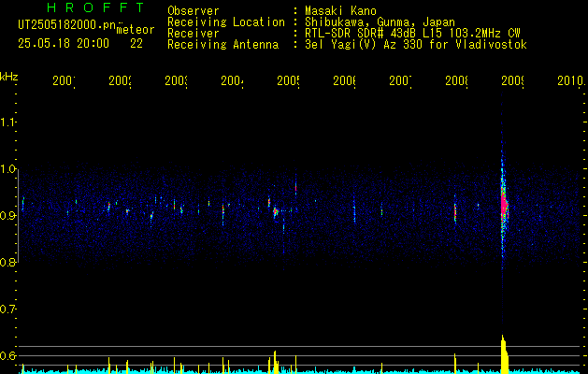
Task: Click the HROFFT title text
Action: coord(95,7)
